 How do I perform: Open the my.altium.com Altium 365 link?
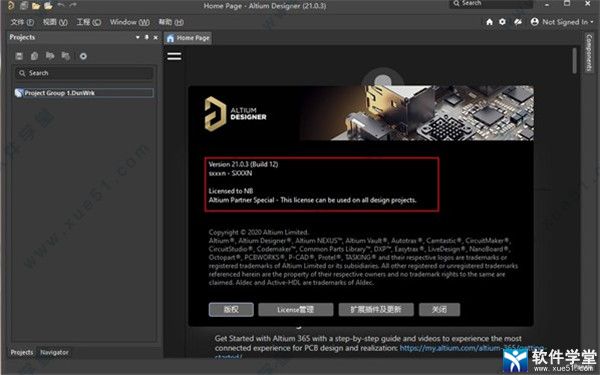(471, 348)
